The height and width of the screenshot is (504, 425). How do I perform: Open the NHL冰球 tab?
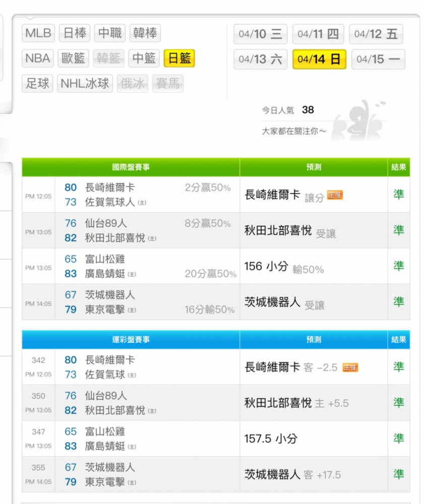85,84
